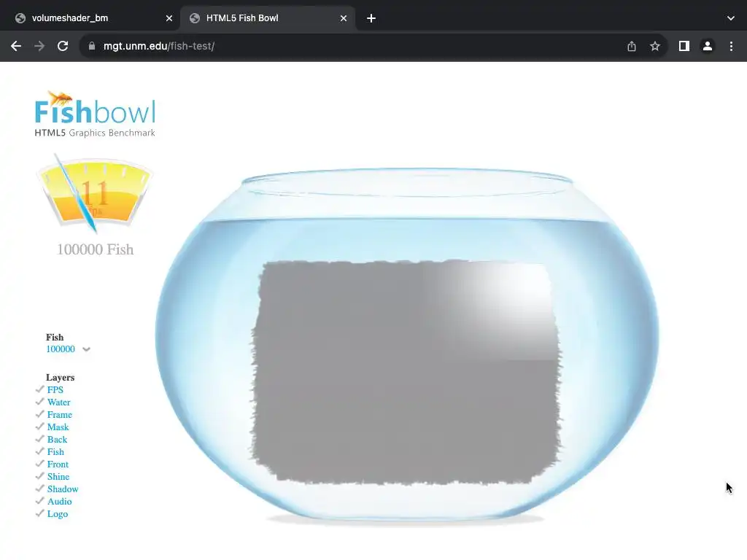Open the 100000 fish count selector

point(61,349)
